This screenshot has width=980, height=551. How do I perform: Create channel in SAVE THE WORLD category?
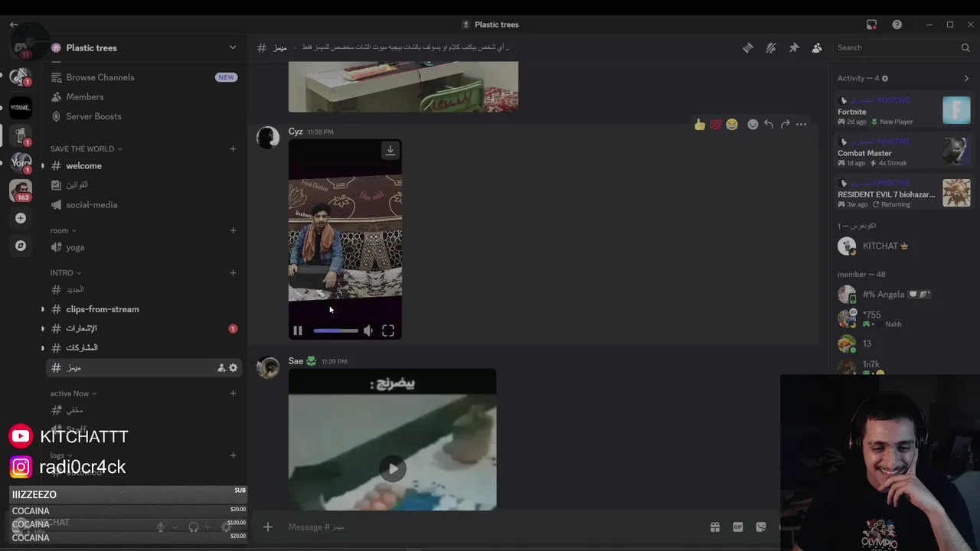pyautogui.click(x=233, y=148)
